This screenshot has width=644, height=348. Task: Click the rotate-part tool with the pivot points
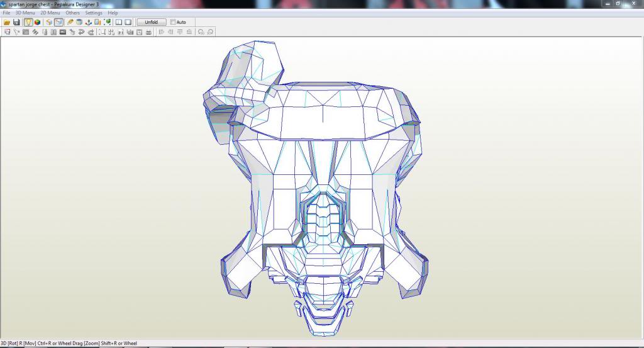(16, 32)
